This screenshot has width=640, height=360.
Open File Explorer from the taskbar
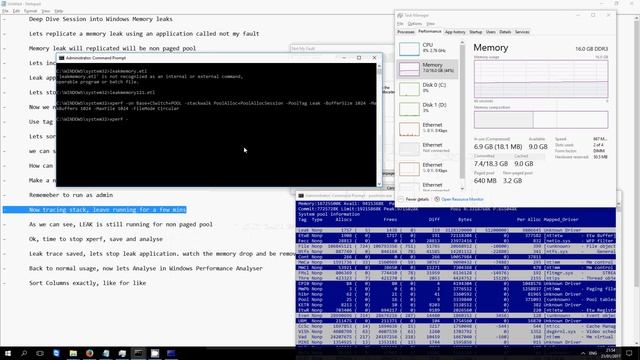73,353
